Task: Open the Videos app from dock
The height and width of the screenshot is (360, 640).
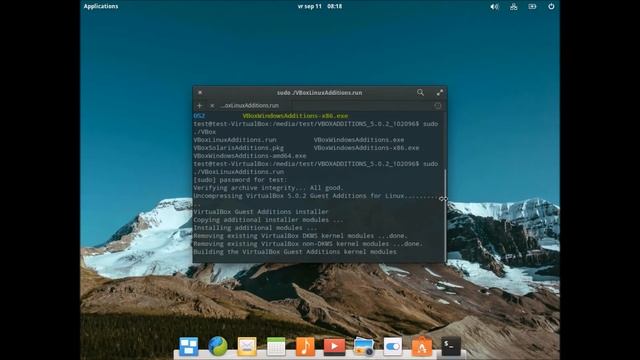Action: point(334,347)
